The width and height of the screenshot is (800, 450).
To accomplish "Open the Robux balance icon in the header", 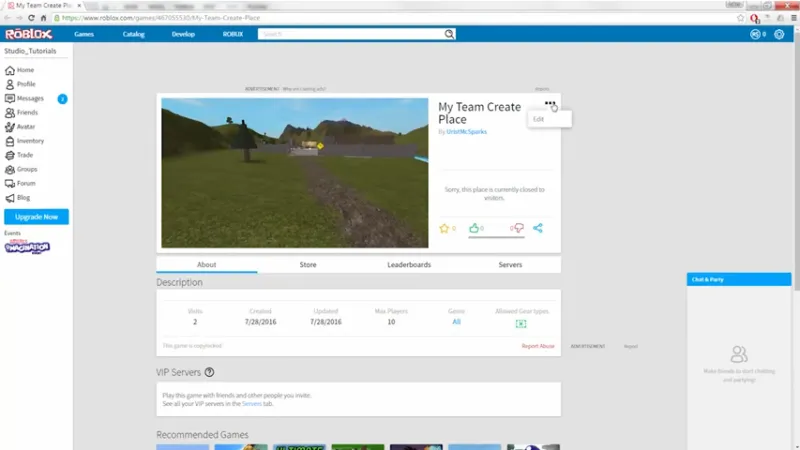I will click(x=756, y=34).
